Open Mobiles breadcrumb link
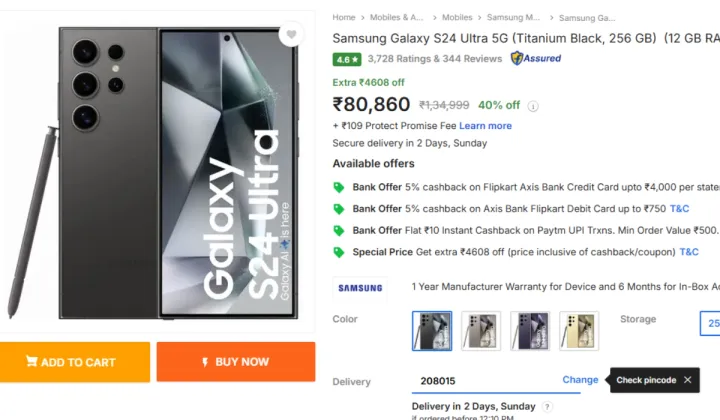Image resolution: width=720 pixels, height=420 pixels. click(457, 17)
